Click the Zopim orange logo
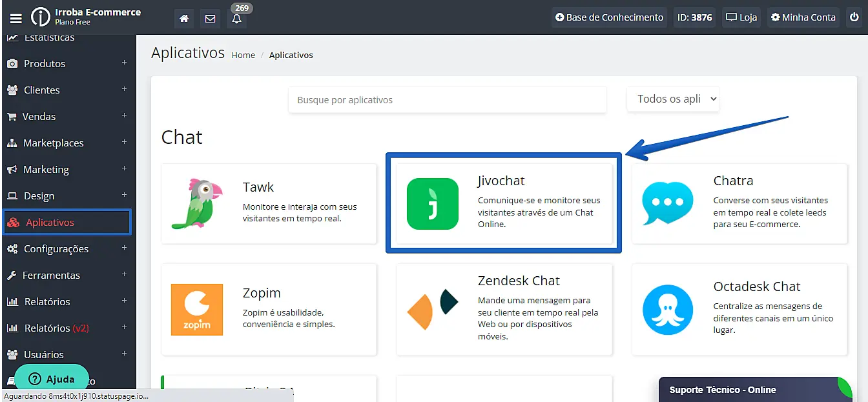Viewport: 868px width, 402px height. tap(197, 310)
